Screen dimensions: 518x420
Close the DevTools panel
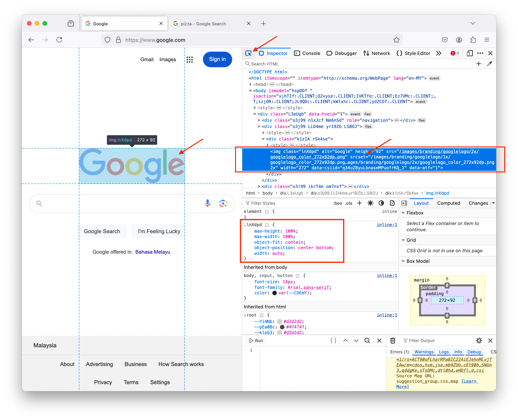click(490, 53)
